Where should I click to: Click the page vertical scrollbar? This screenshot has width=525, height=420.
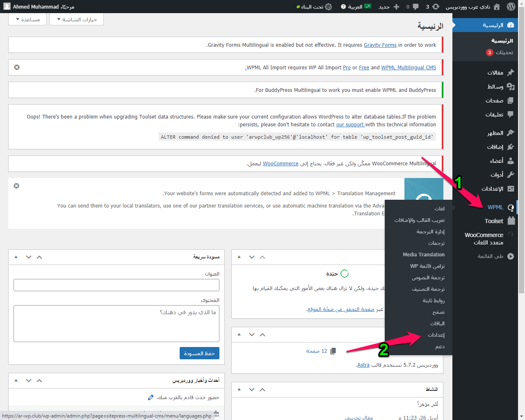(521, 164)
